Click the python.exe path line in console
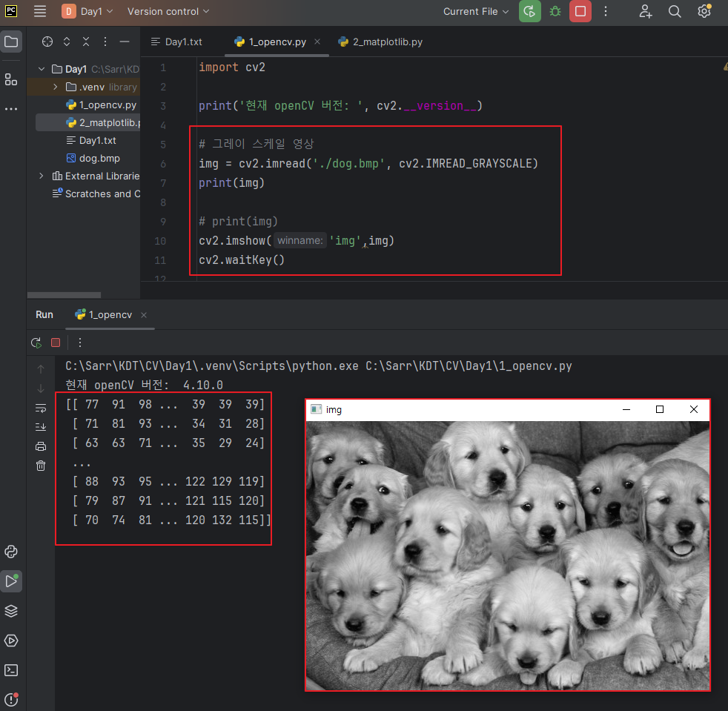The height and width of the screenshot is (711, 728). point(319,366)
